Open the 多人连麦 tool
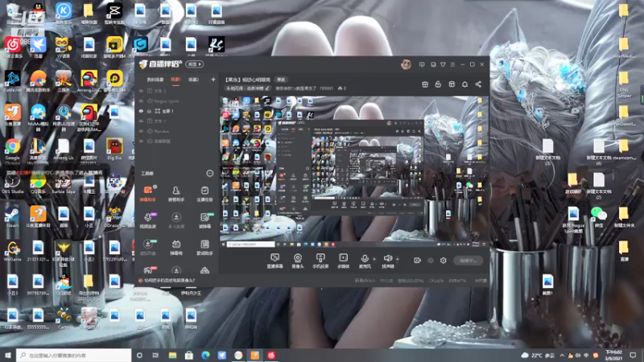Viewport: 644px width, 362px height. click(176, 220)
